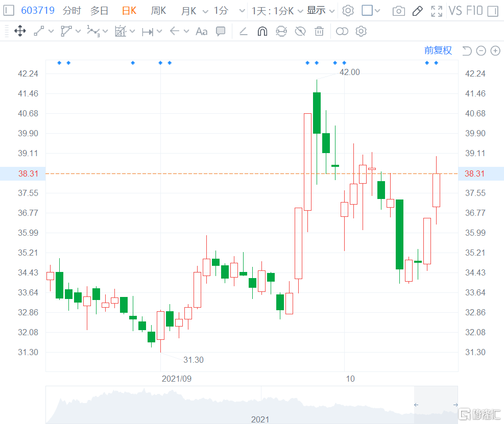Expand the layout square dropdown arrow
The width and height of the screenshot is (504, 424).
tap(377, 11)
